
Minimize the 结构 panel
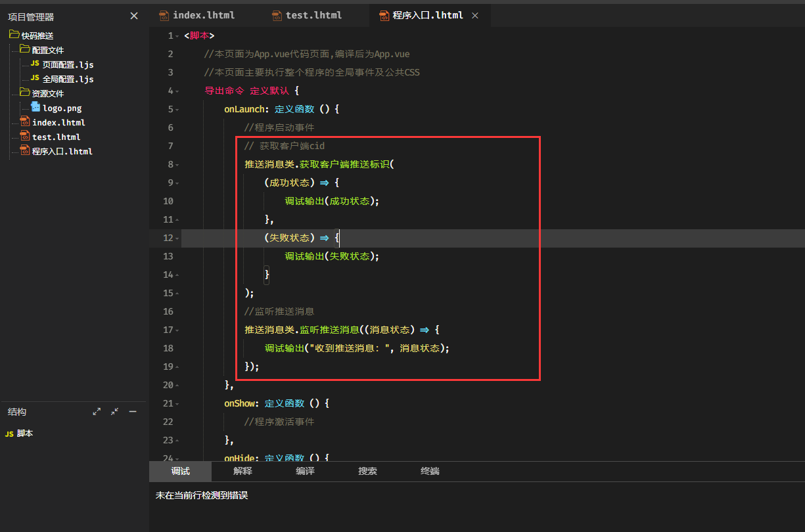133,412
